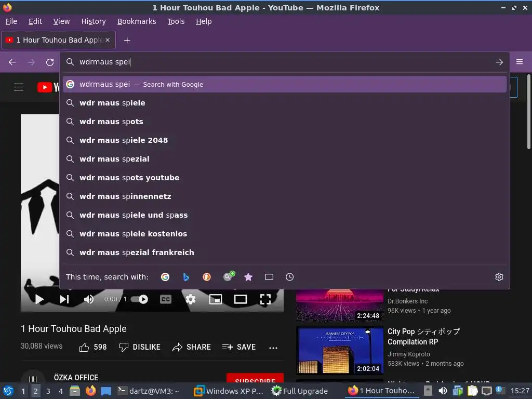The width and height of the screenshot is (532, 399).
Task: Choose suggestion 'wdr maus spinnennetz'
Action: point(285,196)
